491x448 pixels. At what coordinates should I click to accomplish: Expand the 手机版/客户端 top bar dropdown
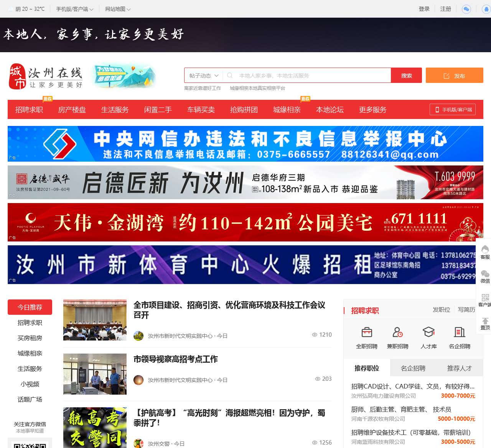click(x=75, y=9)
